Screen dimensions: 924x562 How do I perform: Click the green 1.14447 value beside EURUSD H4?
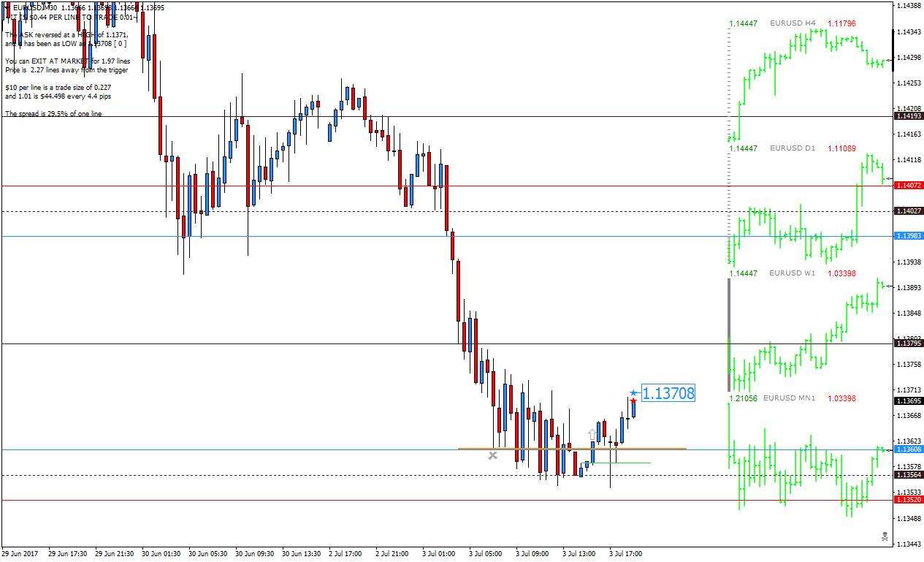[x=743, y=23]
